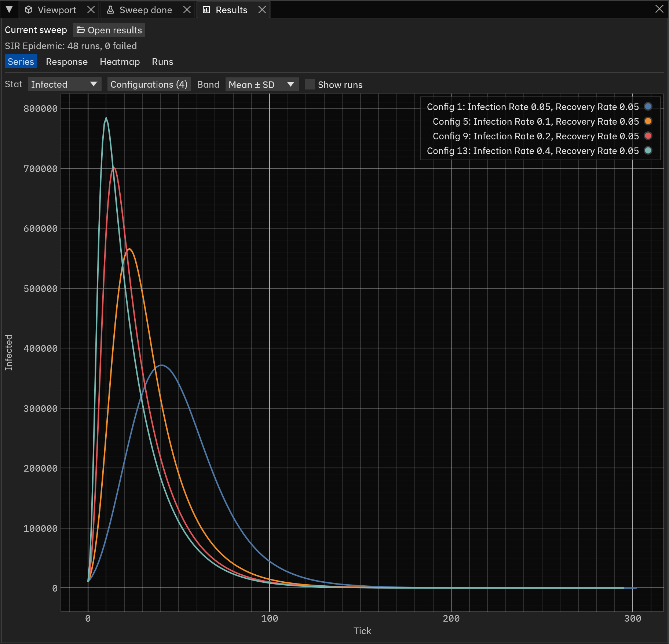This screenshot has height=644, width=669.
Task: Click legend entry Config 13 Infection Rate 0.4
Action: pyautogui.click(x=533, y=151)
